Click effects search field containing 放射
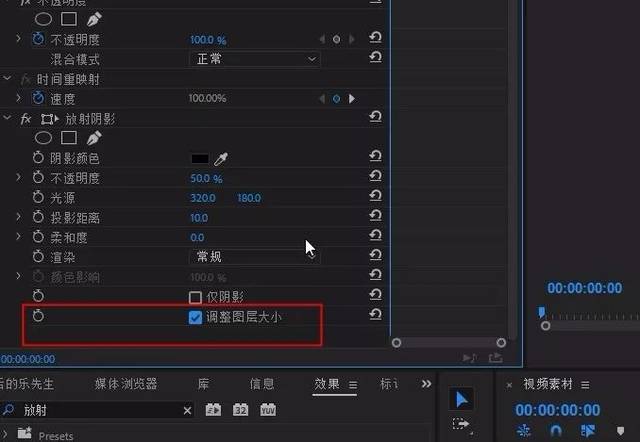 [x=98, y=410]
